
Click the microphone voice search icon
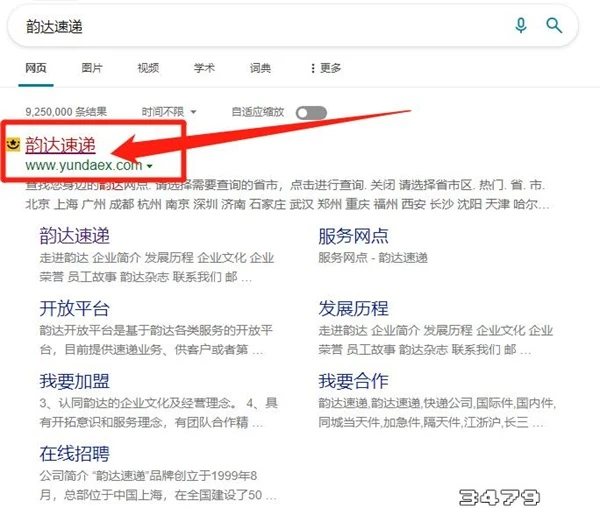521,25
